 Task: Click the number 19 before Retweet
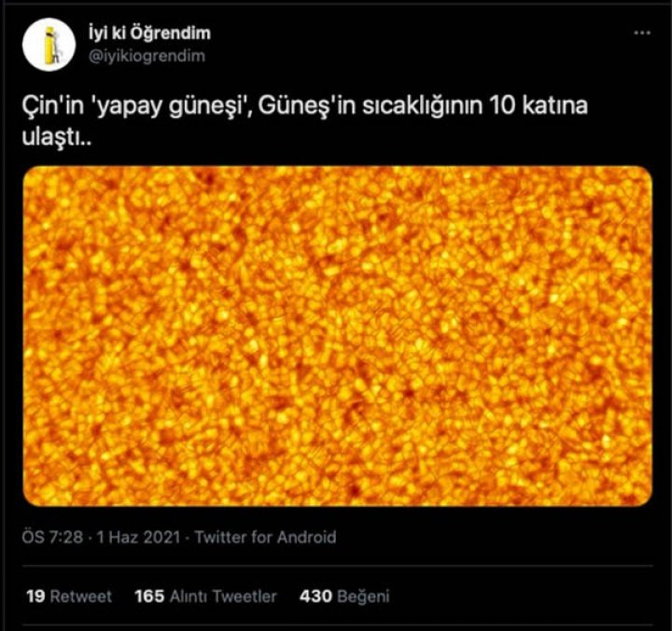point(35,596)
